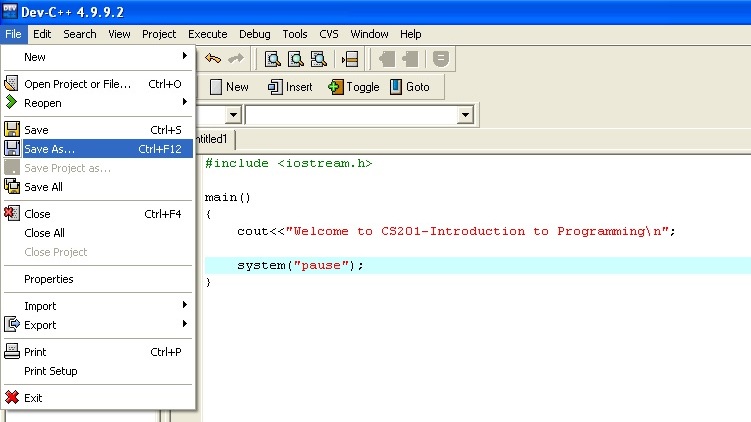
Task: Select Open Project or File... entry
Action: coord(98,84)
